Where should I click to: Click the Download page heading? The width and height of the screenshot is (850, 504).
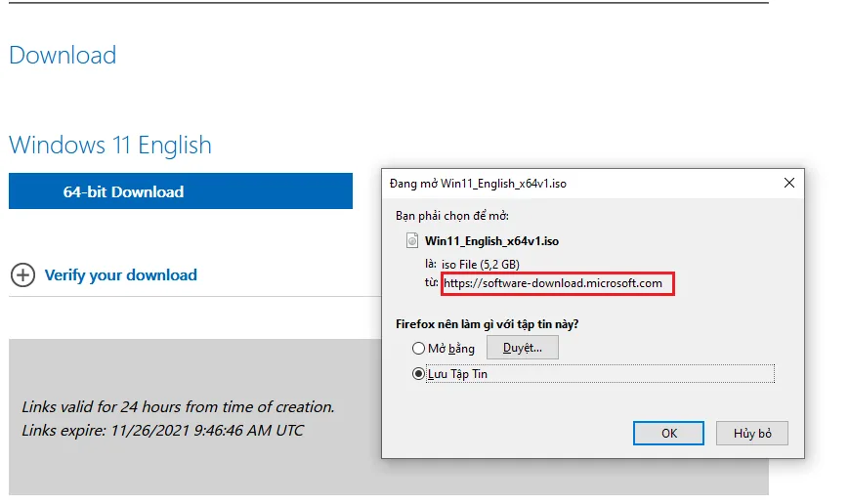coord(63,55)
